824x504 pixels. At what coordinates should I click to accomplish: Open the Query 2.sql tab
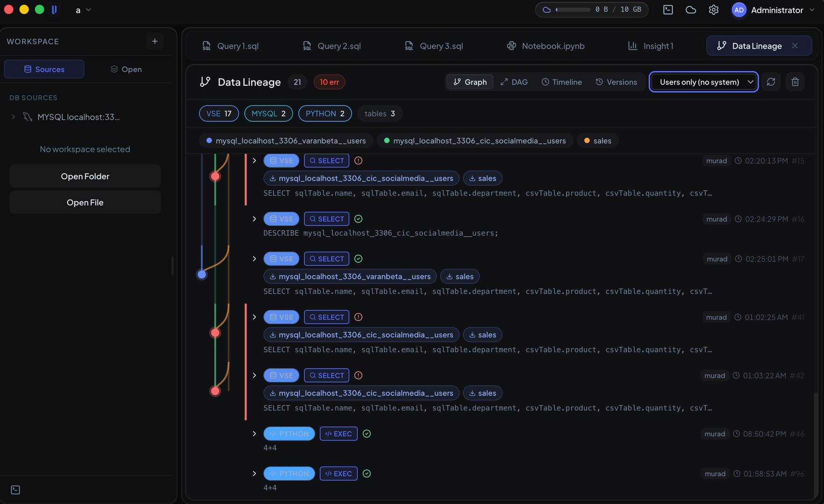pyautogui.click(x=332, y=46)
